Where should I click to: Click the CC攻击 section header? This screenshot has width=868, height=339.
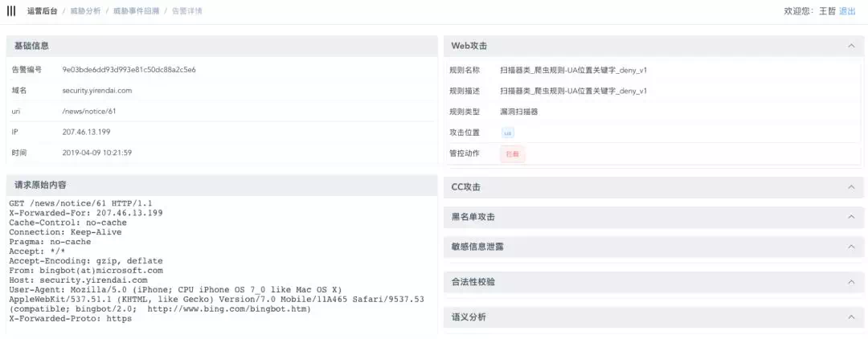coord(466,187)
